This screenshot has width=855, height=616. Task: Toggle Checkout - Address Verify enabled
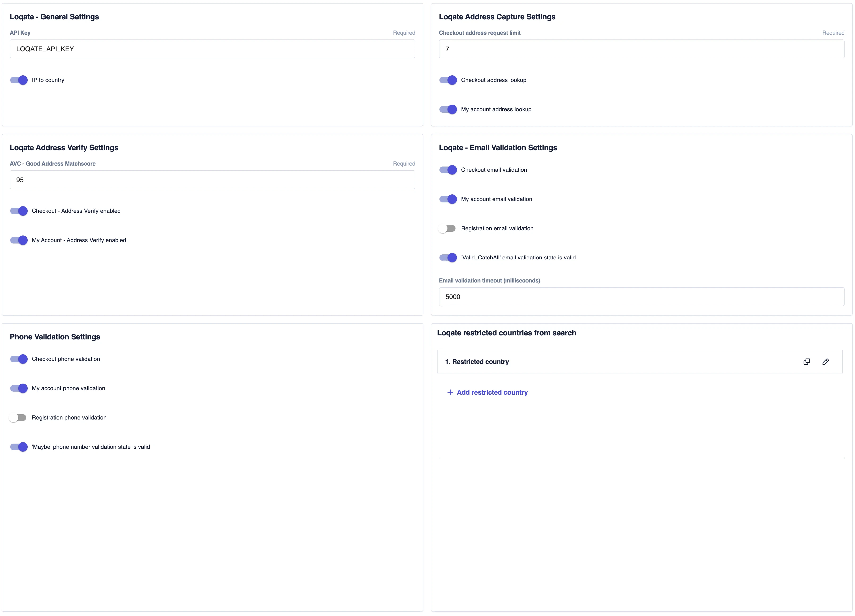click(19, 211)
